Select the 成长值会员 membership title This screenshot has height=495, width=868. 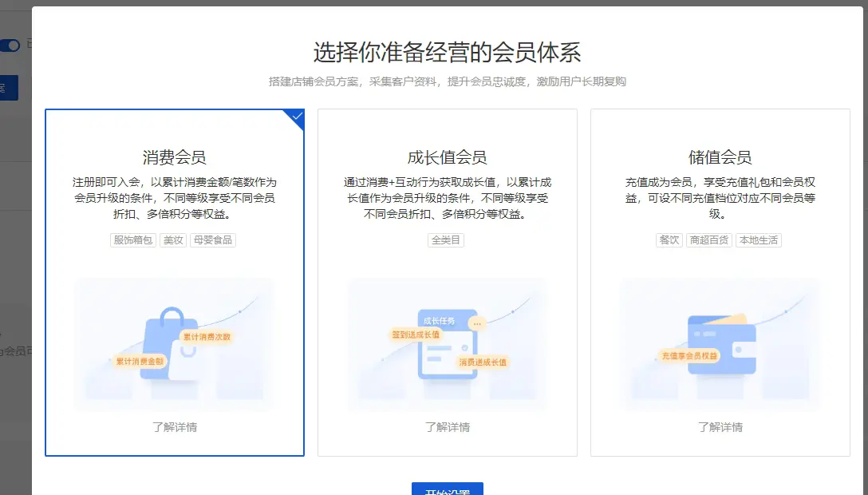click(x=447, y=157)
